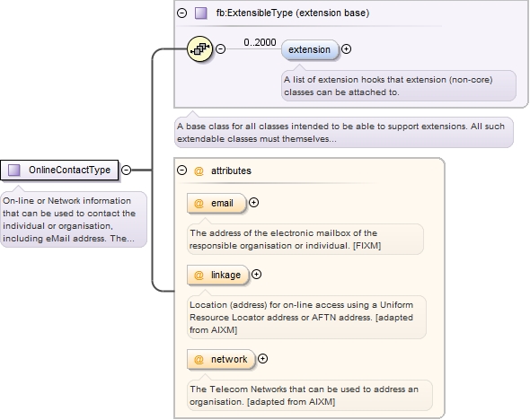Click the @ icon on the network attribute
Screen dimensions: 530x420
tap(199, 360)
